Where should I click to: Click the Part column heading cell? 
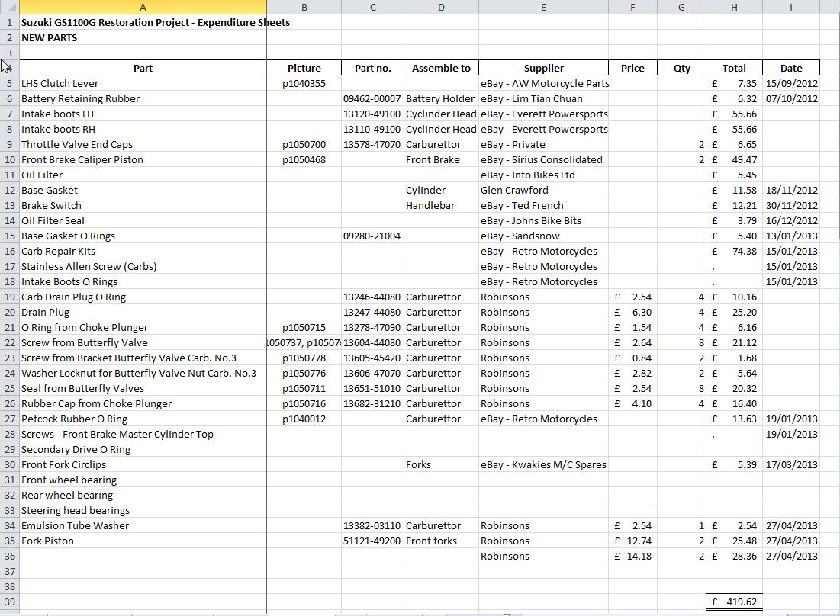click(143, 68)
